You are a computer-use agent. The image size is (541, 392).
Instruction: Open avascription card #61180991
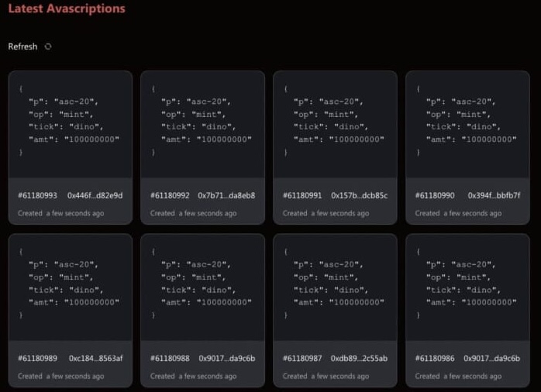click(x=335, y=147)
